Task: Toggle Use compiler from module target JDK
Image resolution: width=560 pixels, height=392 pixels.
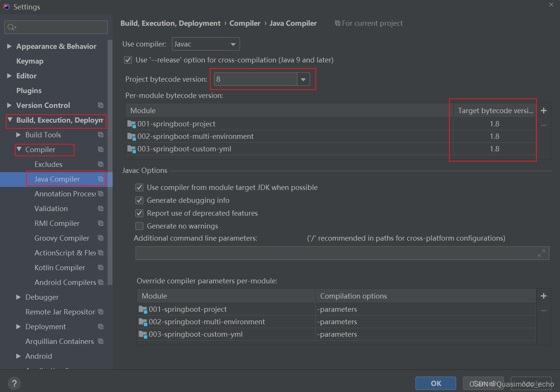Action: [139, 187]
